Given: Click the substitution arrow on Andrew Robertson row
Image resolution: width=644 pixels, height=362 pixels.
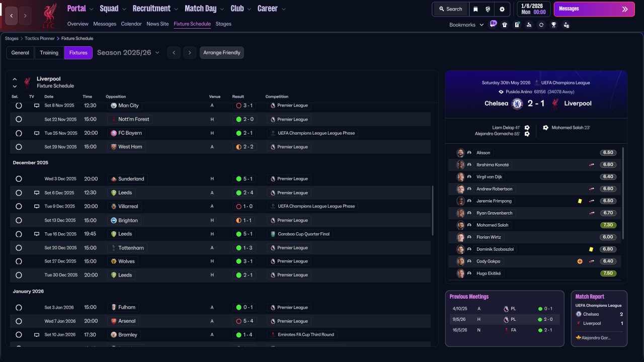Looking at the screenshot, I should [x=592, y=189].
